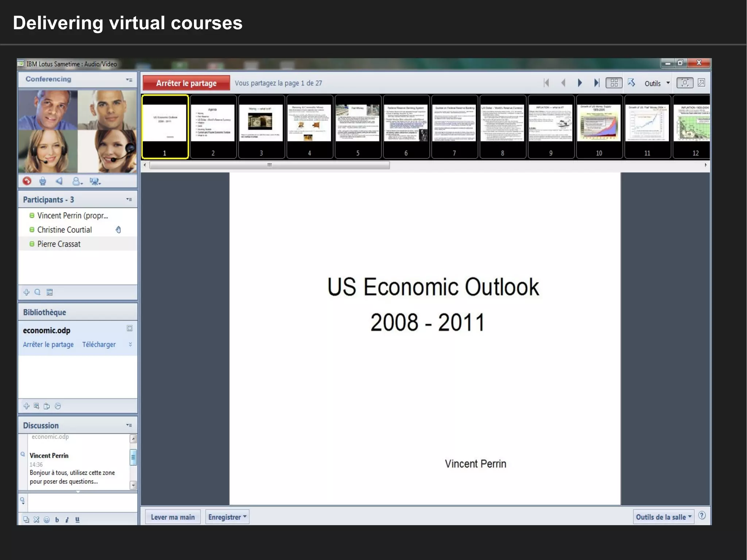Click the help question mark icon
The height and width of the screenshot is (560, 747).
point(702,515)
